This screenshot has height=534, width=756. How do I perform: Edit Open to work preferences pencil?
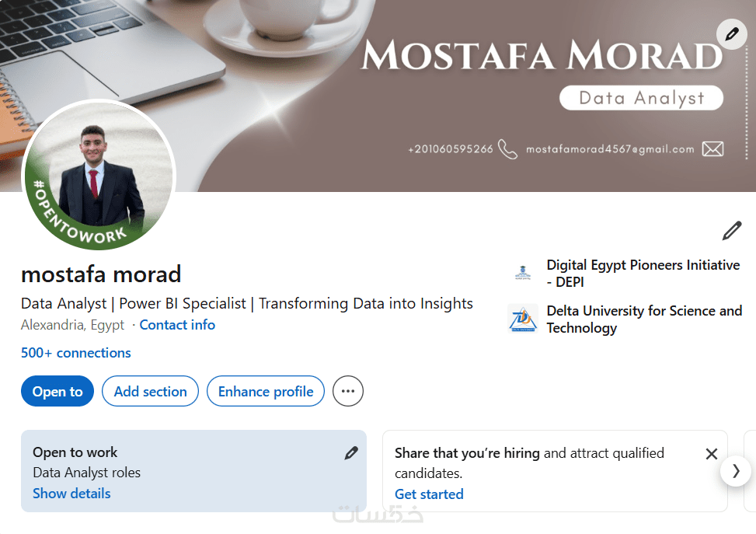[x=351, y=452]
